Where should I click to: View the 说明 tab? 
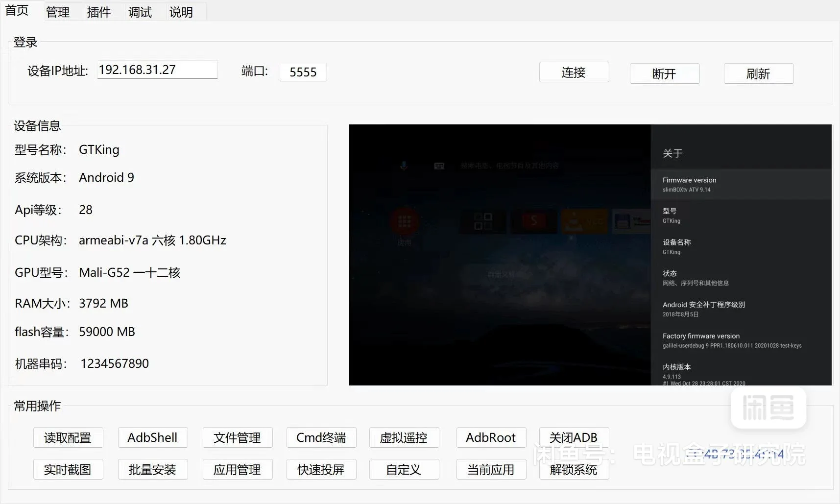(181, 12)
